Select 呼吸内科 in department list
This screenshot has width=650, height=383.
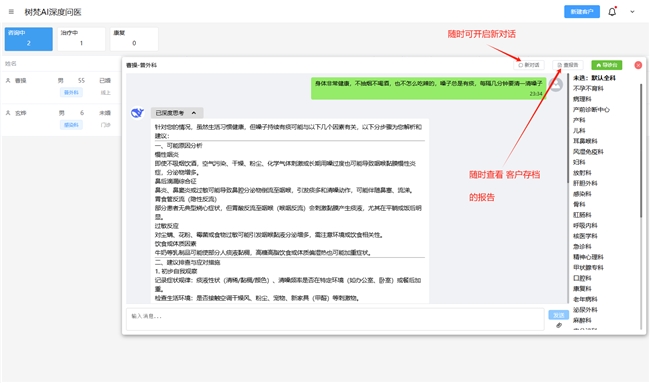(585, 225)
